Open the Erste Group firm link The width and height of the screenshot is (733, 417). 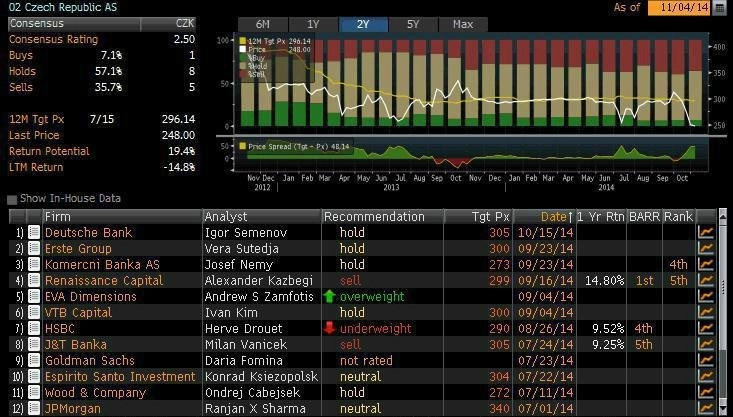pyautogui.click(x=78, y=248)
